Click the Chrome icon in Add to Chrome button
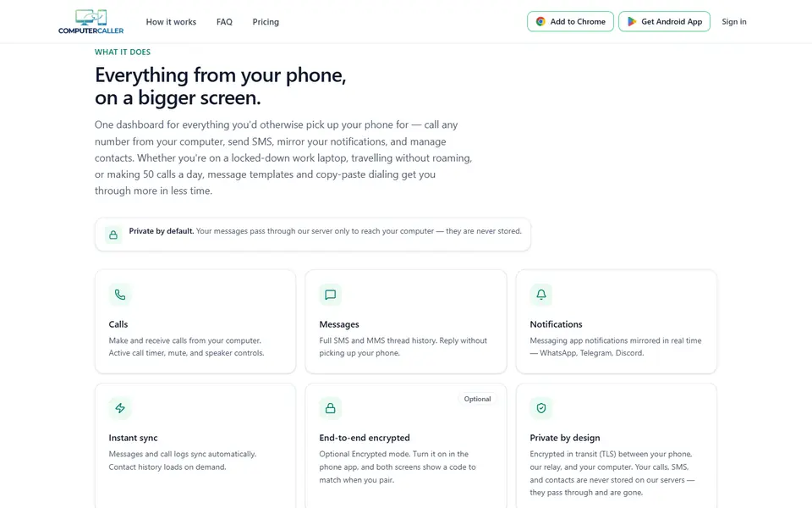This screenshot has height=508, width=812. tap(540, 22)
